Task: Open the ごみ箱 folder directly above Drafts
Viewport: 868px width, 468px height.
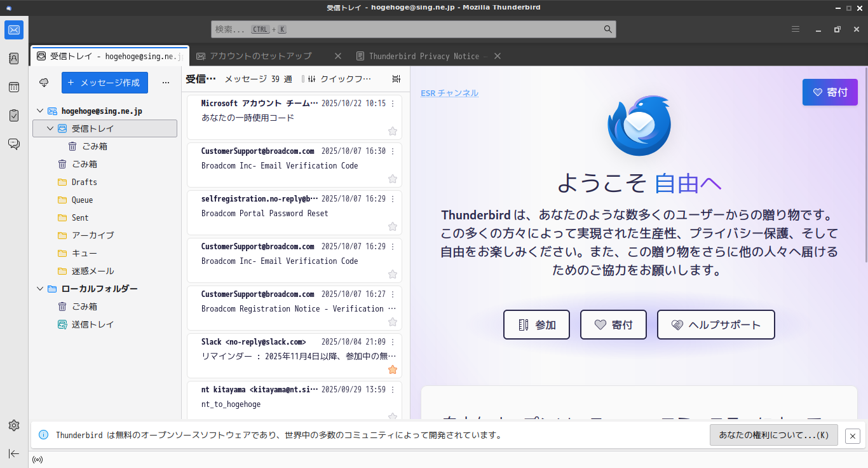Action: coord(105,164)
